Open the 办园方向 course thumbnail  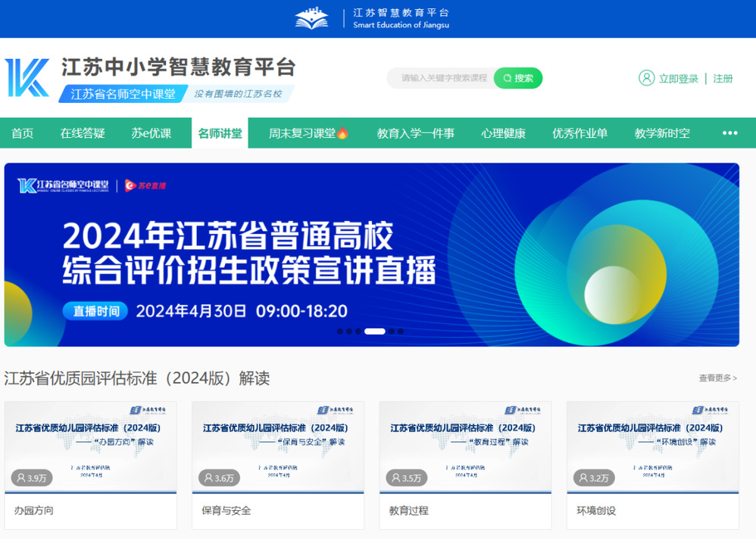(90, 447)
